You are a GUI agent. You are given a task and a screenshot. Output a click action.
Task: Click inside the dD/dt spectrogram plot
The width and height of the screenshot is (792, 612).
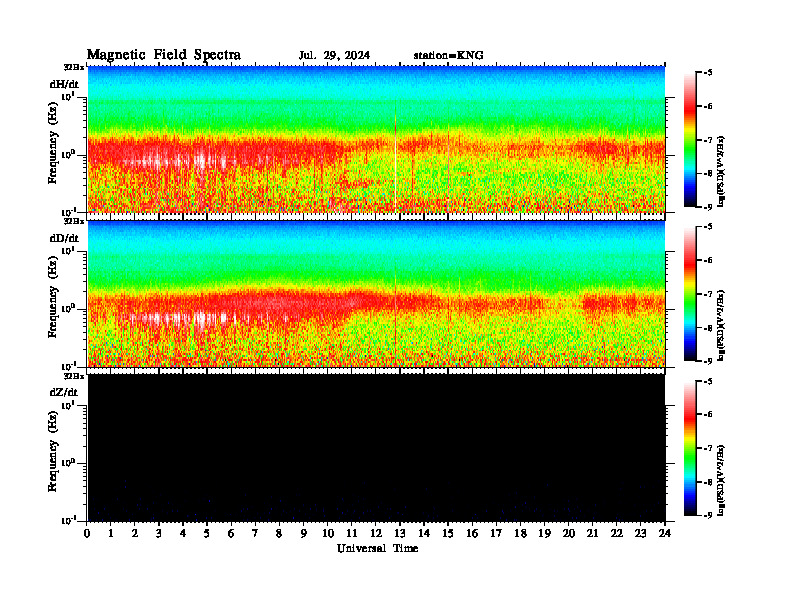pos(376,293)
